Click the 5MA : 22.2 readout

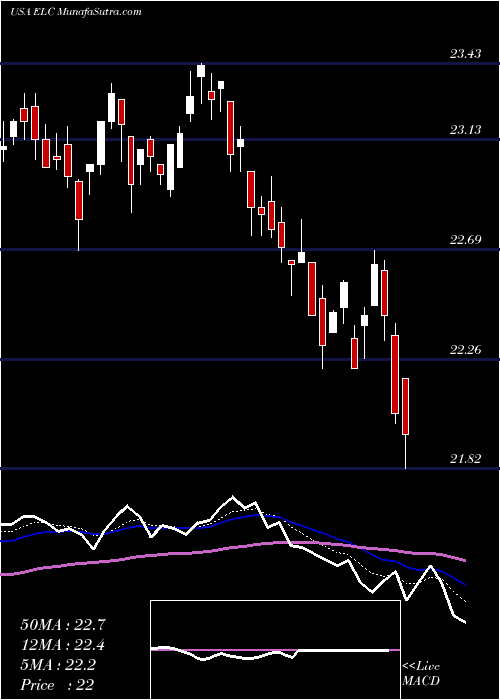pyautogui.click(x=58, y=665)
